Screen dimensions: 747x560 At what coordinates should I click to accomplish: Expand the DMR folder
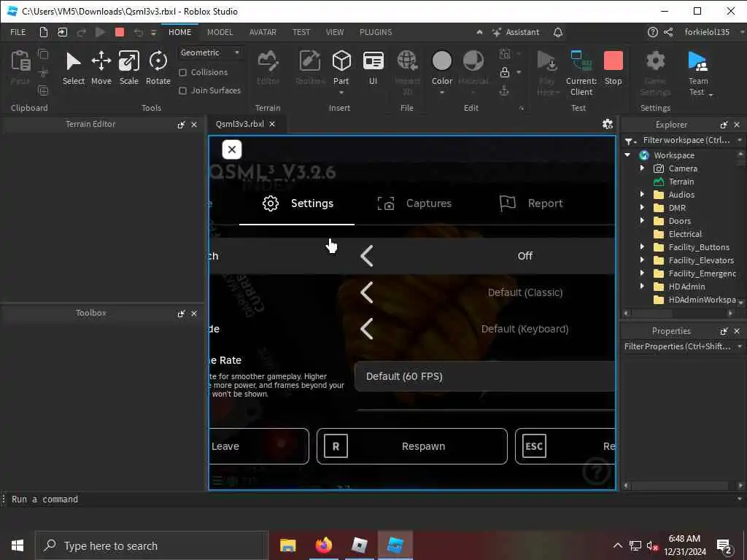[x=642, y=208]
